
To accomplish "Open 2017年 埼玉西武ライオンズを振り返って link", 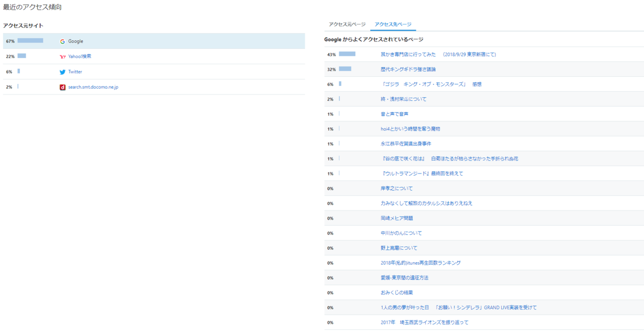I will (x=425, y=322).
